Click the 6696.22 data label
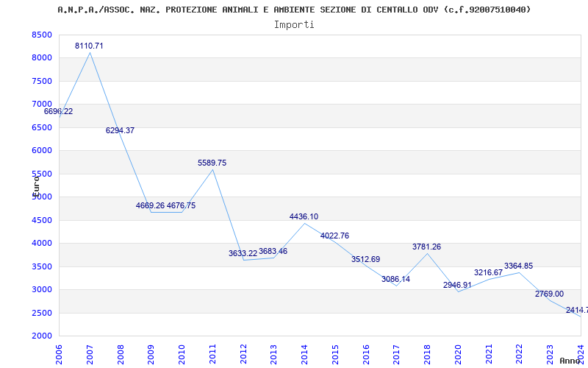Image resolution: width=588 pixels, height=368 pixels. pos(58,112)
